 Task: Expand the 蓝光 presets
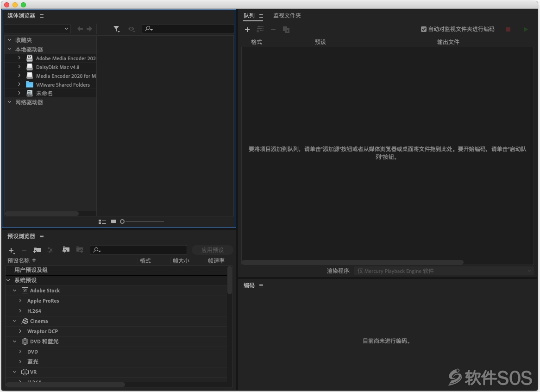(20, 362)
